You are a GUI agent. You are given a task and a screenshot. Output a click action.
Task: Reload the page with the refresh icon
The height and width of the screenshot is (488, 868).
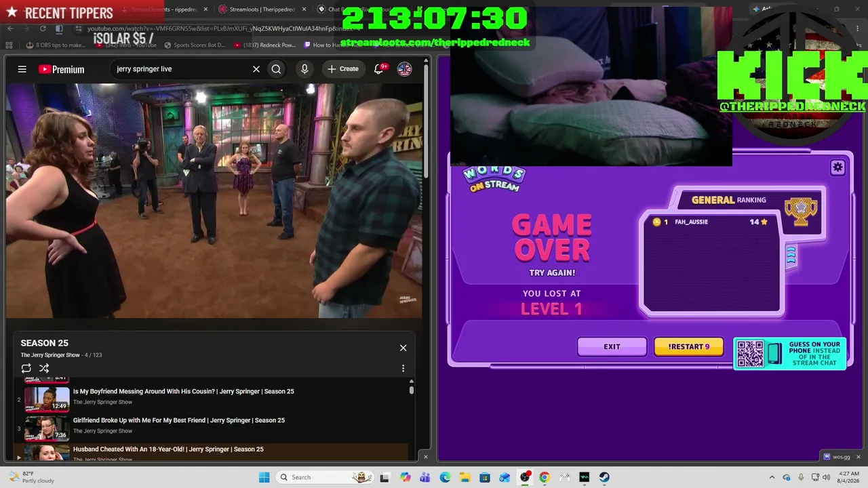coord(43,28)
